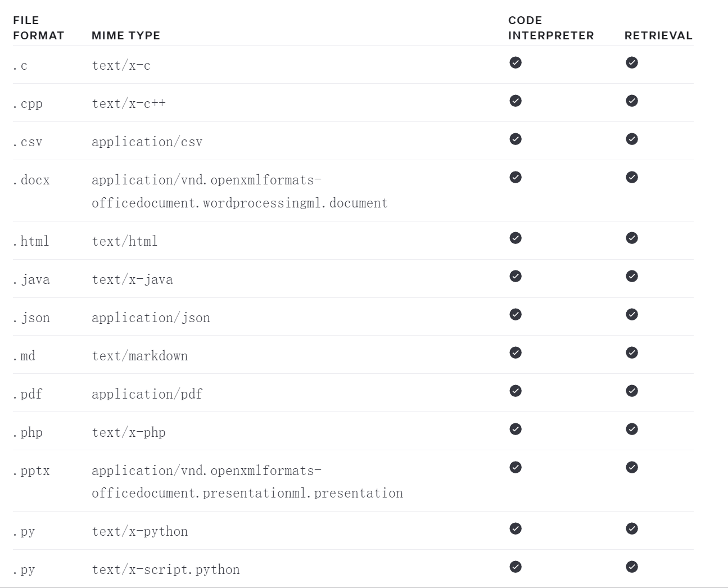Click Code Interpreter checkmark for .c row

pyautogui.click(x=516, y=62)
